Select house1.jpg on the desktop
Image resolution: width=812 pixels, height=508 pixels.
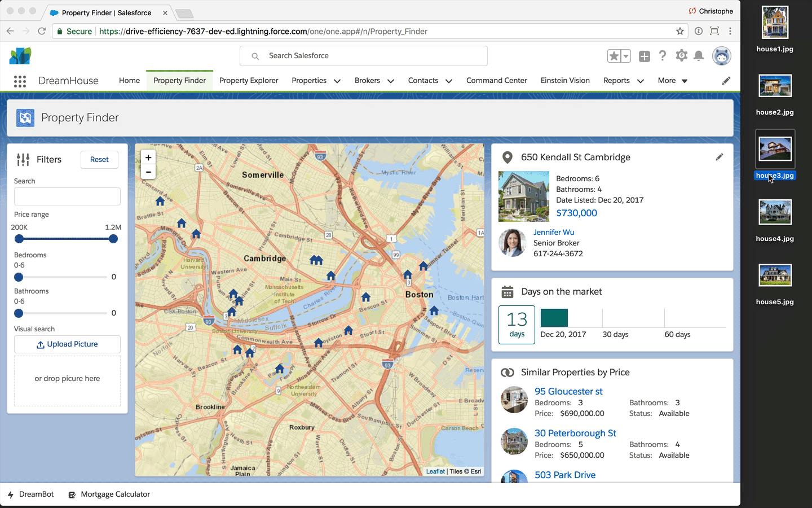pos(775,29)
